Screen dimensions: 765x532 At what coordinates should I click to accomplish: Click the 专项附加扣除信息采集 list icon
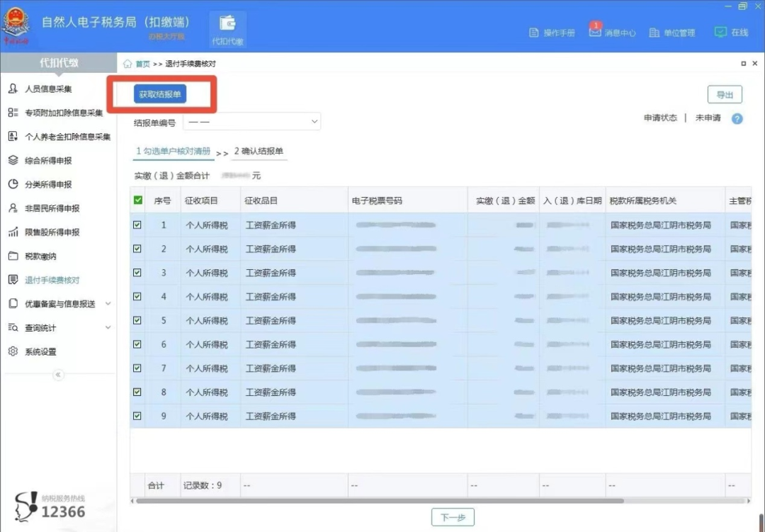point(13,113)
